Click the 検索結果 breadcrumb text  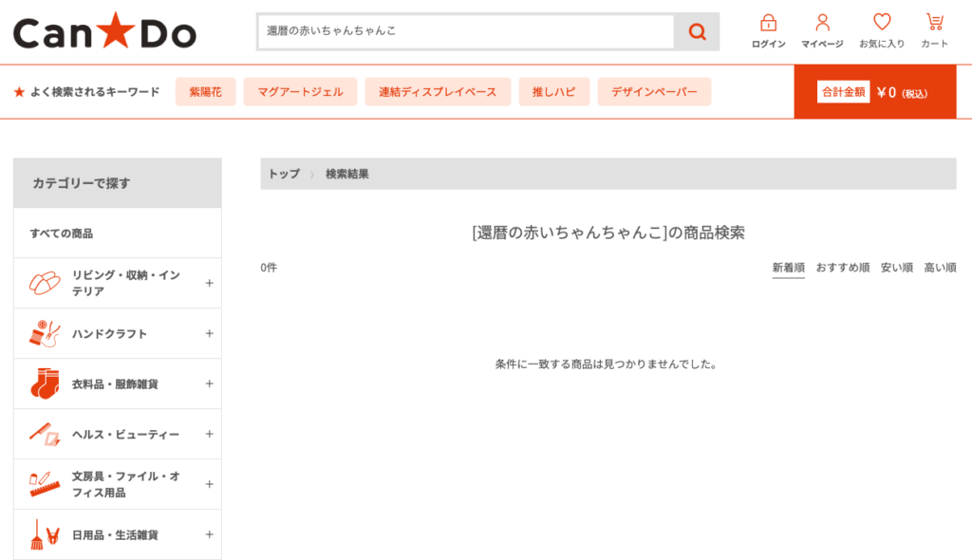(x=347, y=175)
